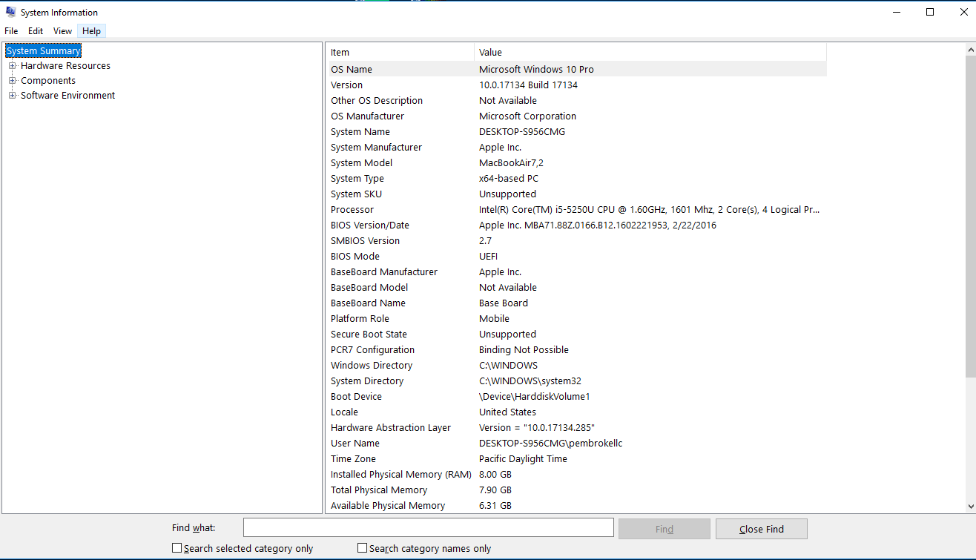Click the System Manufacturer row
976x560 pixels.
coord(576,147)
